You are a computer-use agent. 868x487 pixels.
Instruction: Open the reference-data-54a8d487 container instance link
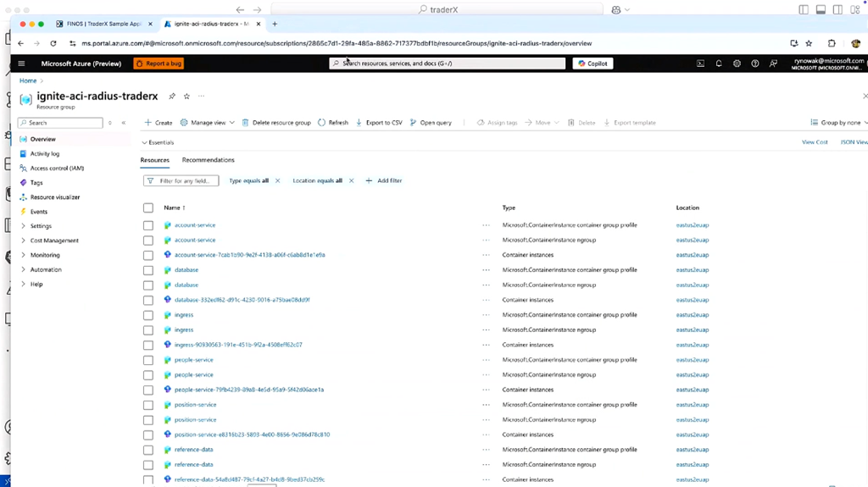click(250, 480)
